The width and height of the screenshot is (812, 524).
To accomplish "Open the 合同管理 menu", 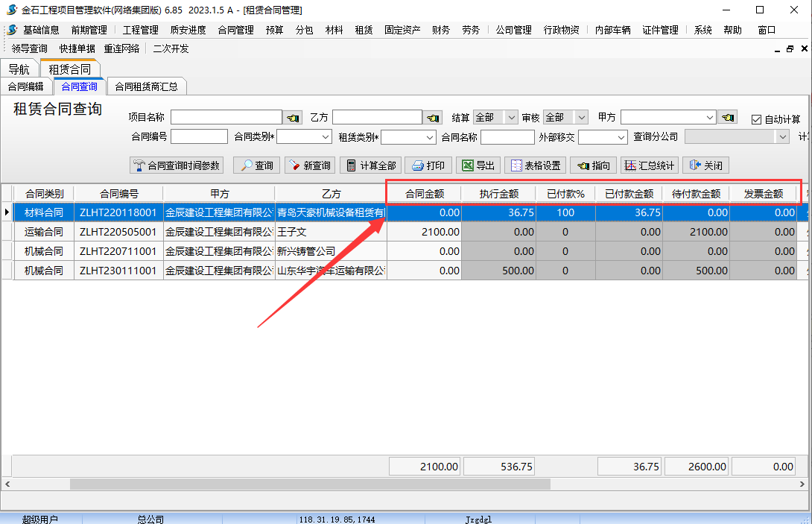I will coord(235,30).
